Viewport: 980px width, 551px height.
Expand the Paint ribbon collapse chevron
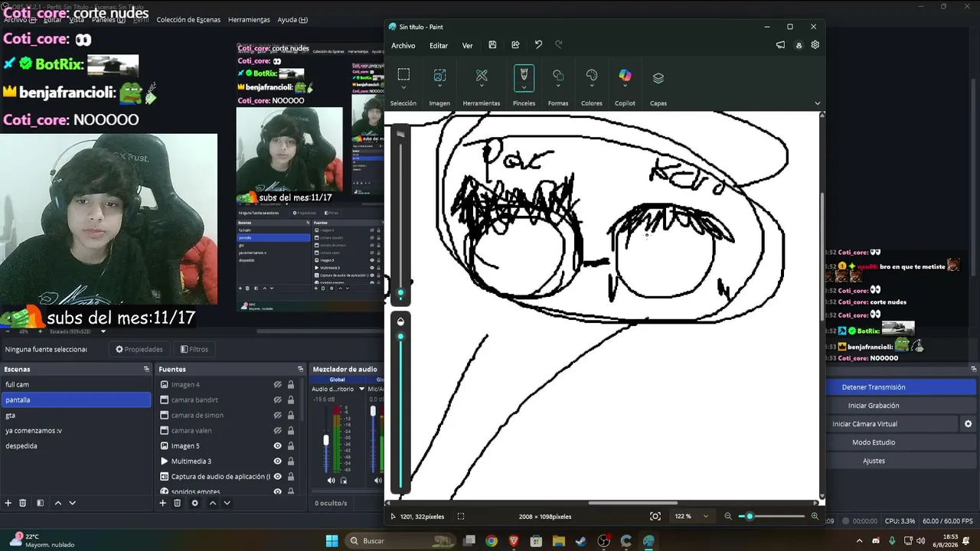[x=817, y=103]
